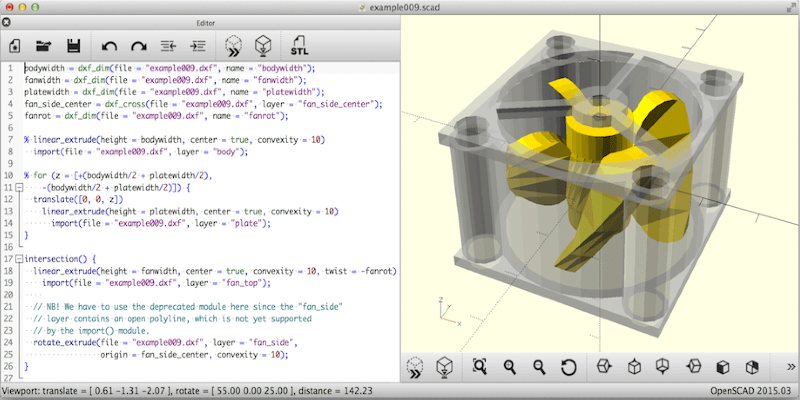Screen dimensions: 800x400
Task: Export the model as STL
Action: pos(298,45)
